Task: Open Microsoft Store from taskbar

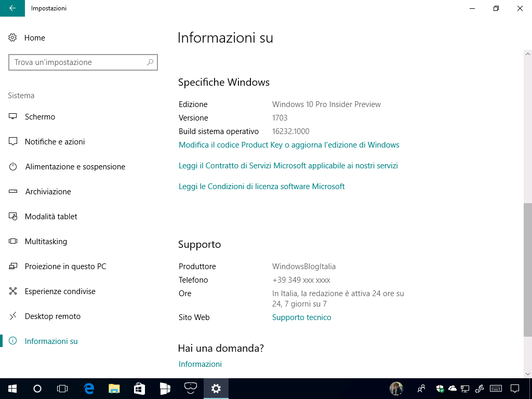Action: coord(139,389)
